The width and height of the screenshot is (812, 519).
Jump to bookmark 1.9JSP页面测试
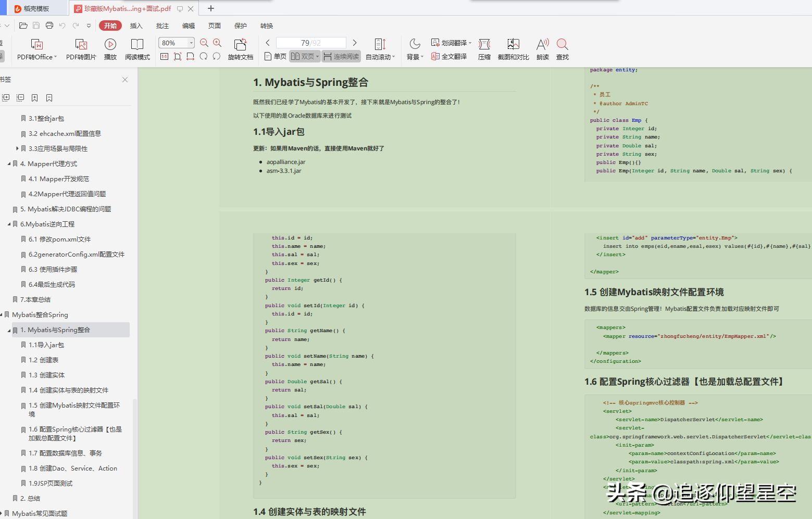coord(51,484)
